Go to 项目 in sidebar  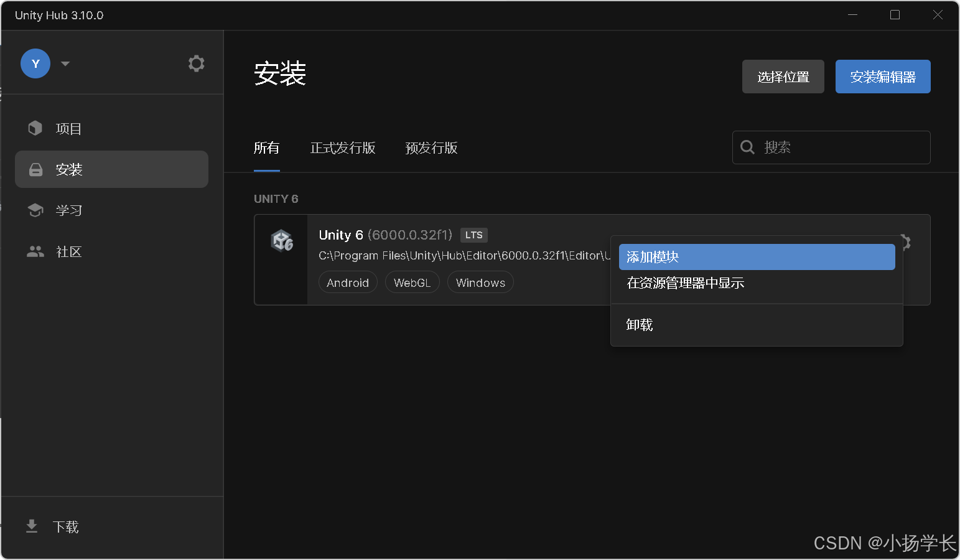coord(111,128)
